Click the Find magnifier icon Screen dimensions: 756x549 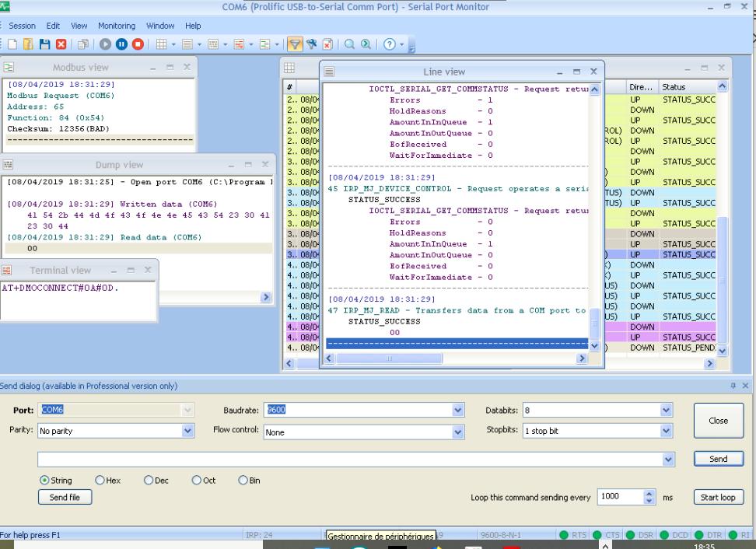(349, 44)
